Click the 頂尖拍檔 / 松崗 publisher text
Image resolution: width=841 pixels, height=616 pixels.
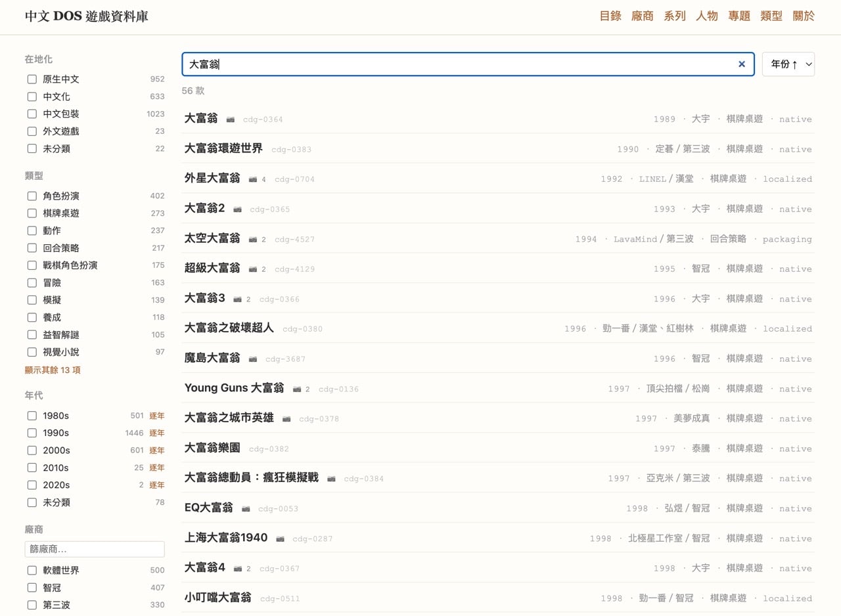679,389
